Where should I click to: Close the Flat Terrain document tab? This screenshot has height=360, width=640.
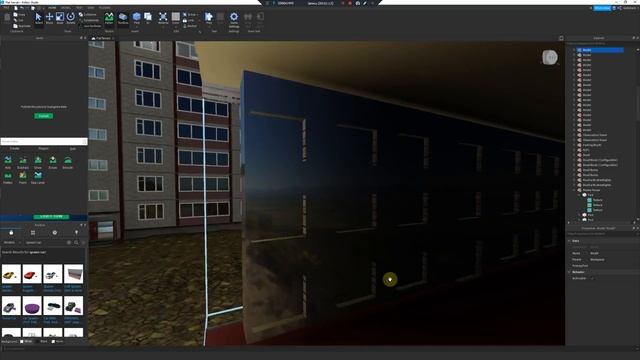113,38
